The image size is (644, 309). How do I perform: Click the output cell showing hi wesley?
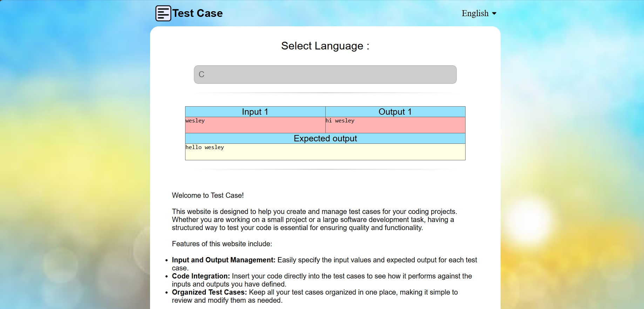coord(395,125)
